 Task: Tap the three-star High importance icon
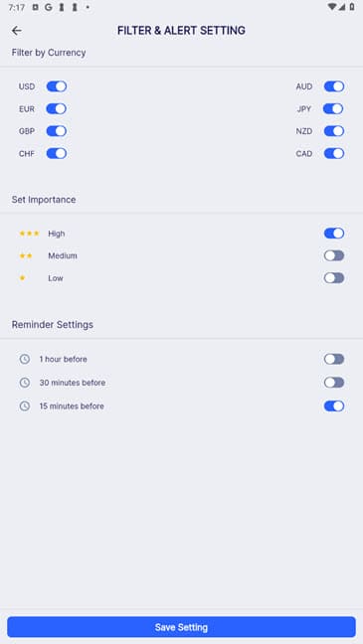[29, 234]
